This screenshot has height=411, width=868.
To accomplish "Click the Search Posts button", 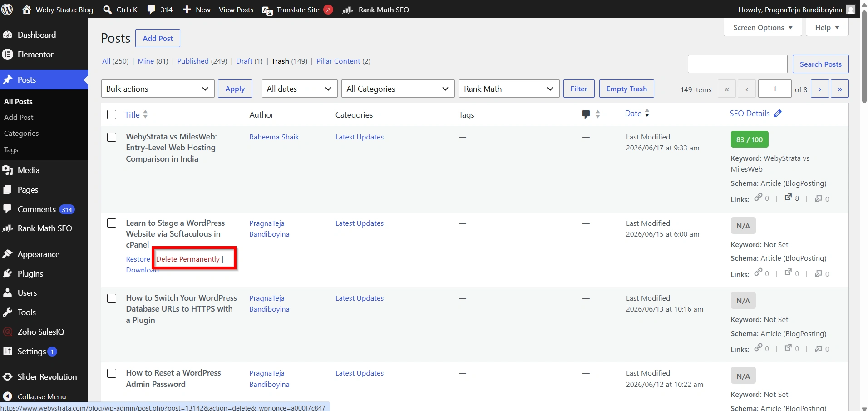I will pos(820,64).
